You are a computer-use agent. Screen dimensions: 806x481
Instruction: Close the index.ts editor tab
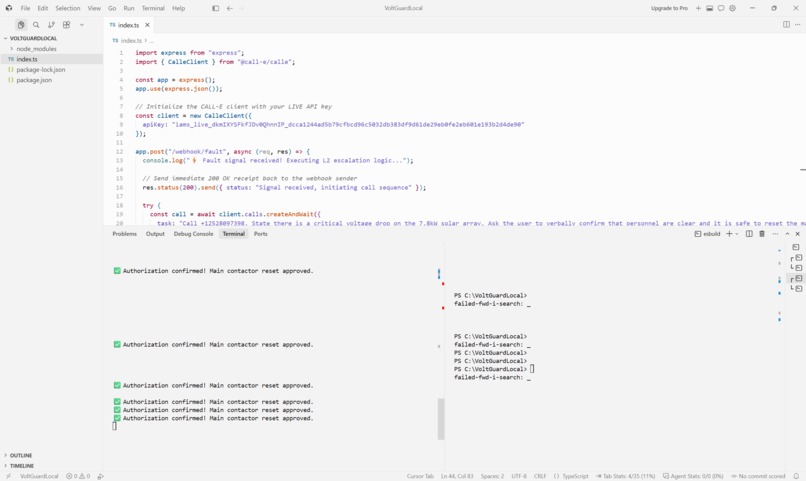pos(147,25)
